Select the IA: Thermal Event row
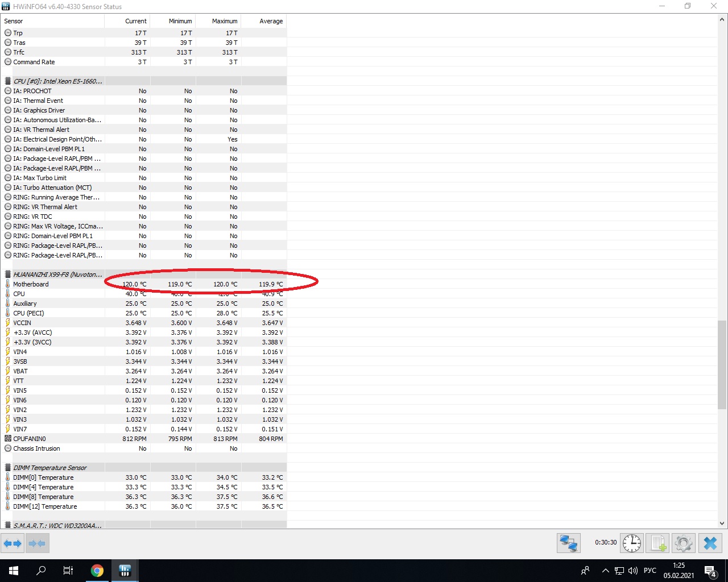This screenshot has height=582, width=728. (144, 101)
